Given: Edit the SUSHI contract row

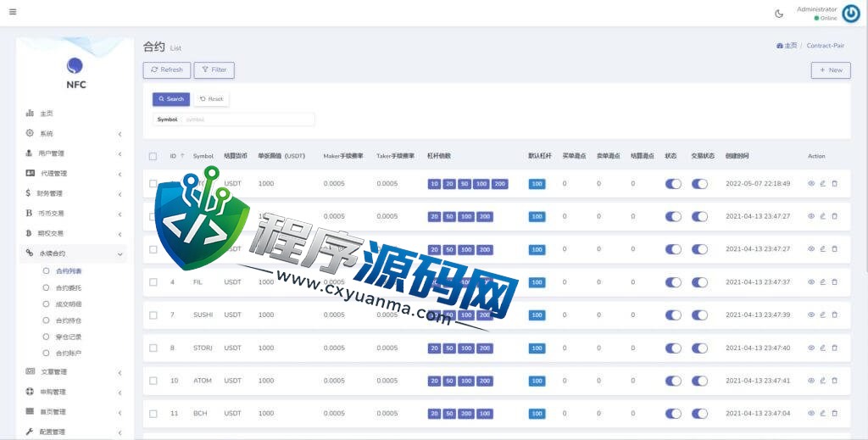Looking at the screenshot, I should coord(822,315).
